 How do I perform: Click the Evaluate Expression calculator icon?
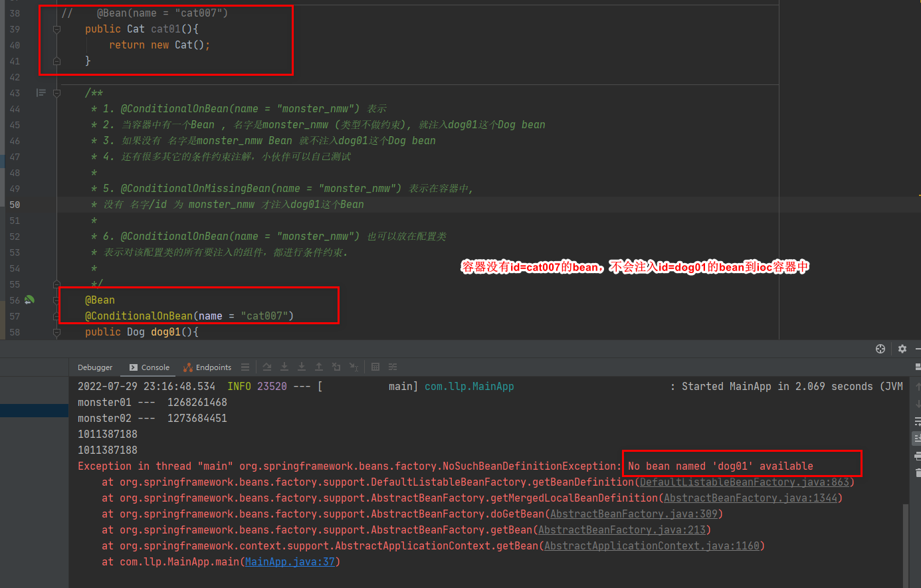point(375,367)
